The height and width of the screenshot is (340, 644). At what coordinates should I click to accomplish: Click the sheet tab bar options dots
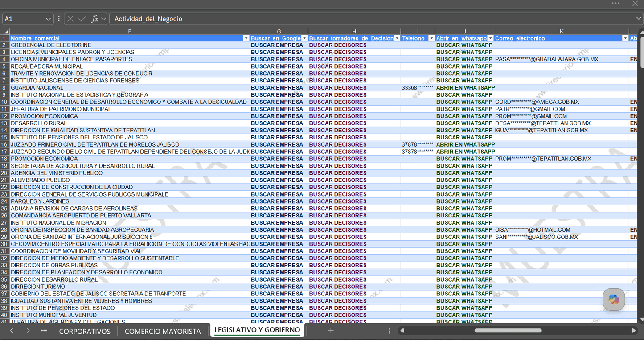pos(390,331)
